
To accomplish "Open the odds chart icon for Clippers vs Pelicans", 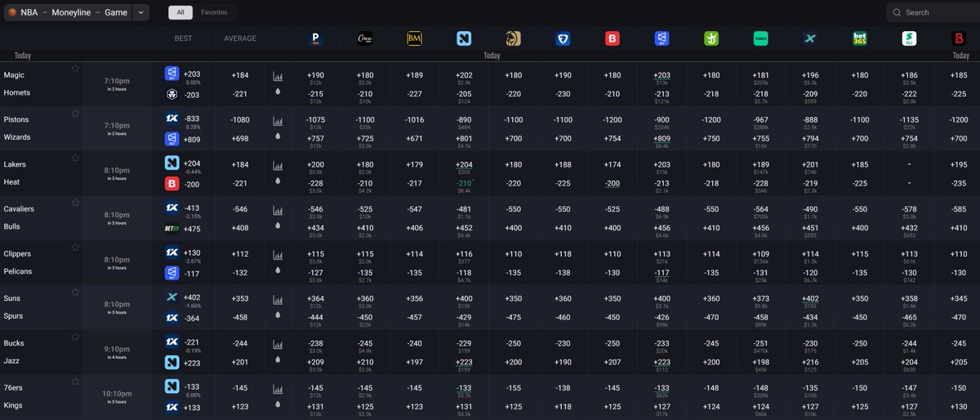I will [278, 255].
